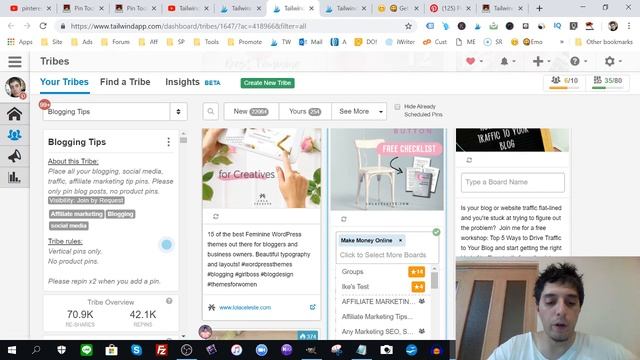
Task: Open the settings gear menu
Action: (x=613, y=61)
